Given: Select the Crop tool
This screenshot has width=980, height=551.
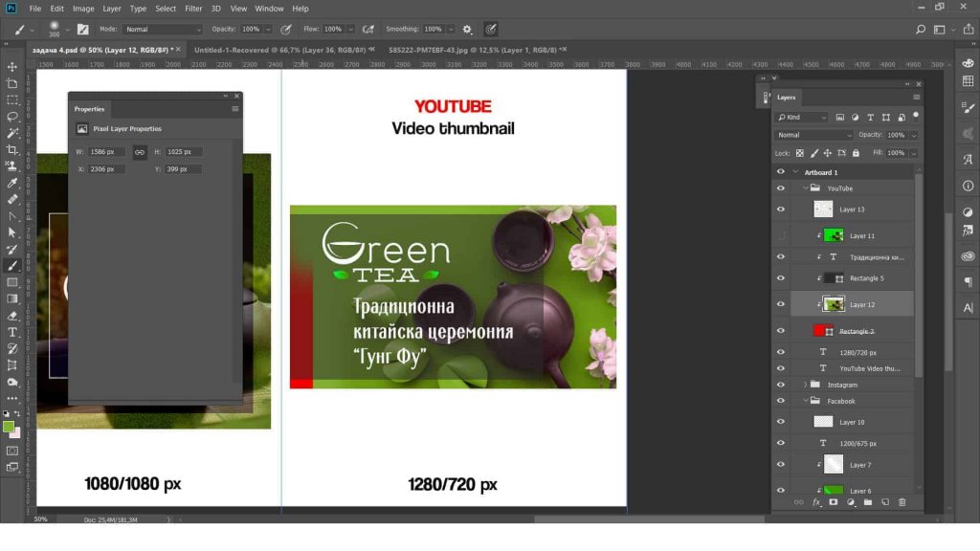Looking at the screenshot, I should (x=11, y=150).
